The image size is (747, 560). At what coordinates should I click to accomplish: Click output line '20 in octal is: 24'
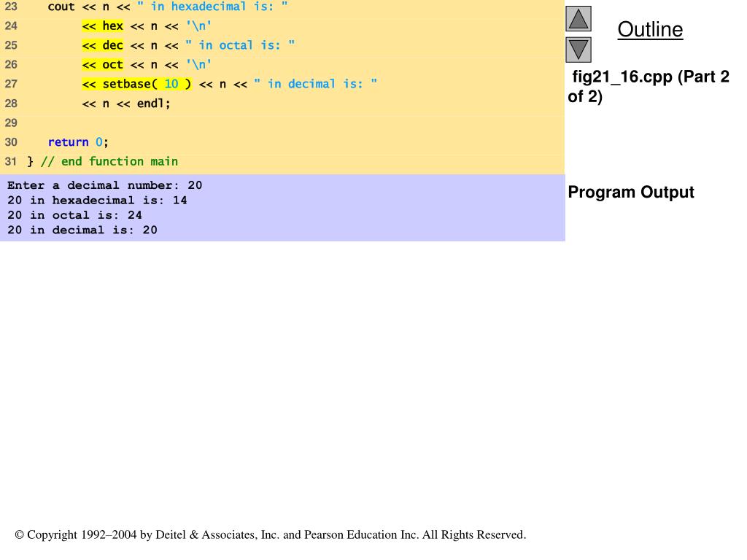(75, 215)
